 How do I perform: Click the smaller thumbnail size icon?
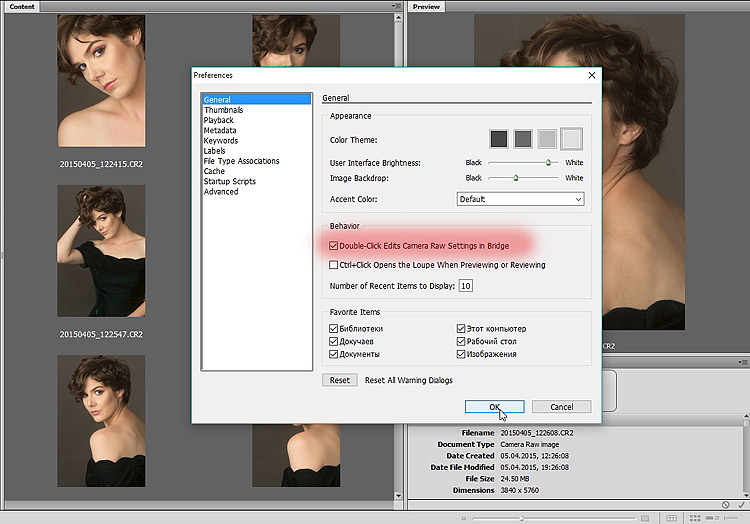(465, 518)
